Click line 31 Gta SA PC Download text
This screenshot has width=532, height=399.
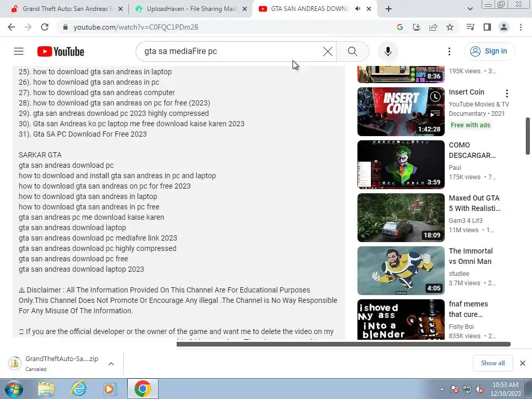83,134
